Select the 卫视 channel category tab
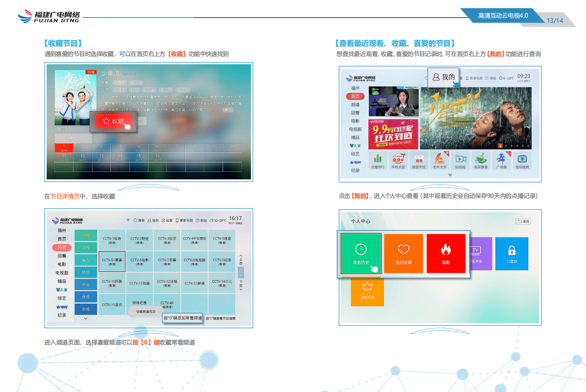Screen dimensions: 586x392 [x=86, y=248]
